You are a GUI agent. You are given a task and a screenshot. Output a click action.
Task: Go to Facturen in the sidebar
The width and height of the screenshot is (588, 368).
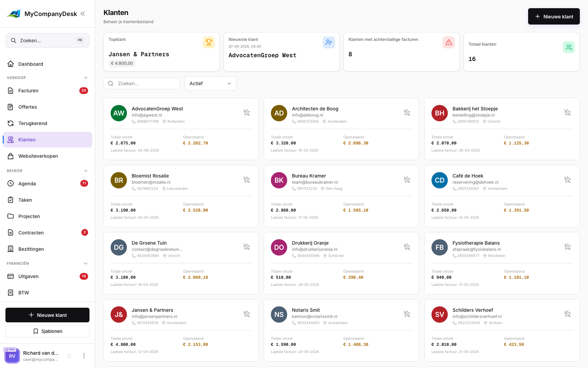[x=47, y=91]
